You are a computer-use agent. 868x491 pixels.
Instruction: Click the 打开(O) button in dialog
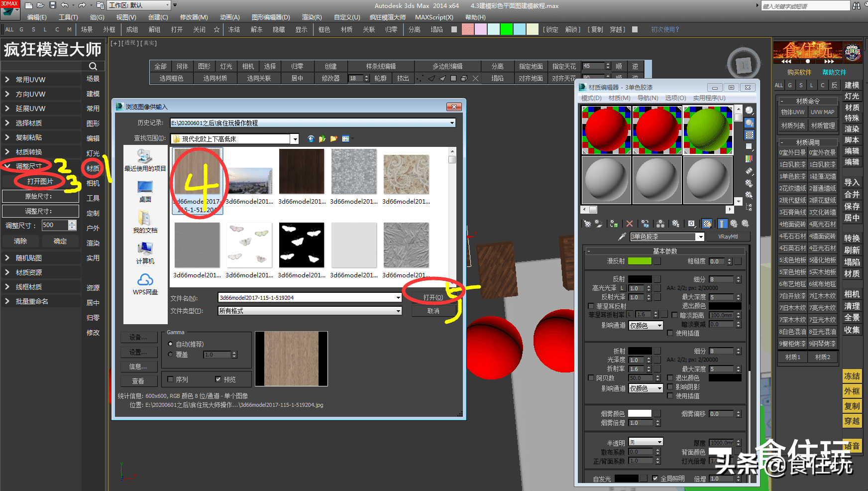(433, 297)
